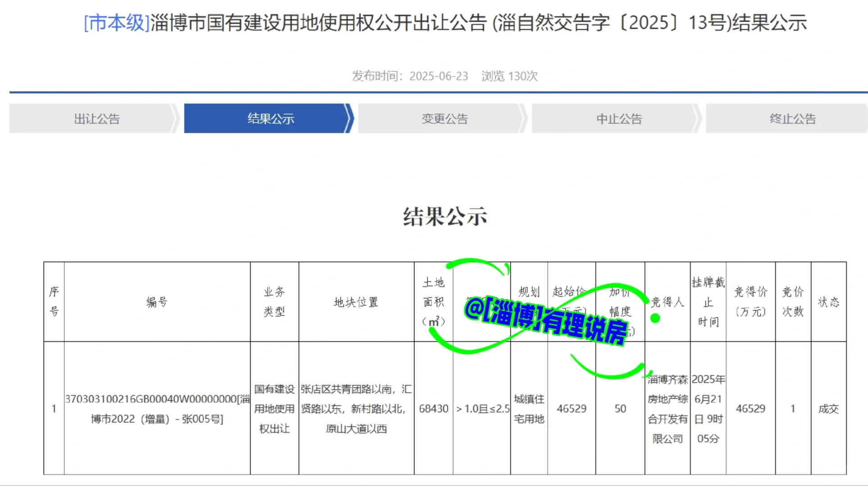Click the cell 国有建设用地使用权出让
Image resolution: width=868 pixels, height=486 pixels.
click(x=274, y=409)
